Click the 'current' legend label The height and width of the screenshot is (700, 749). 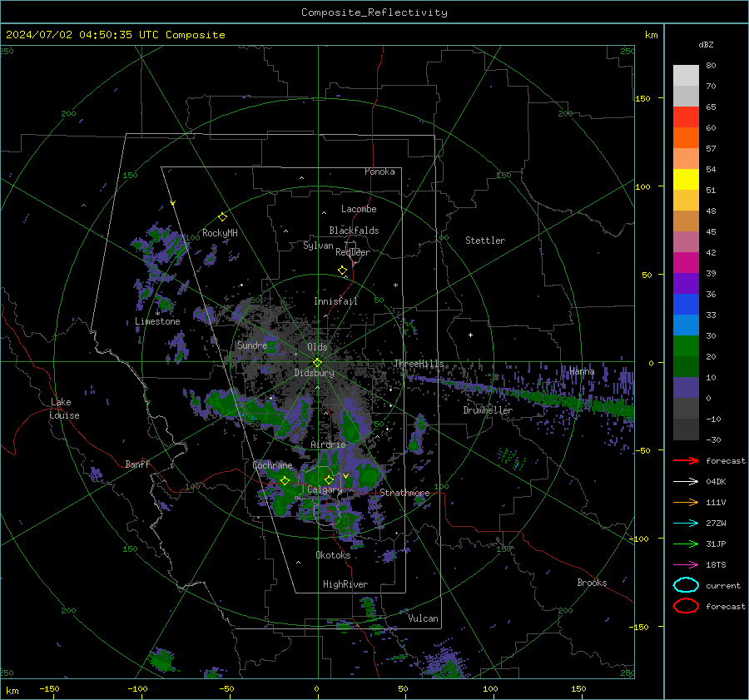click(723, 585)
